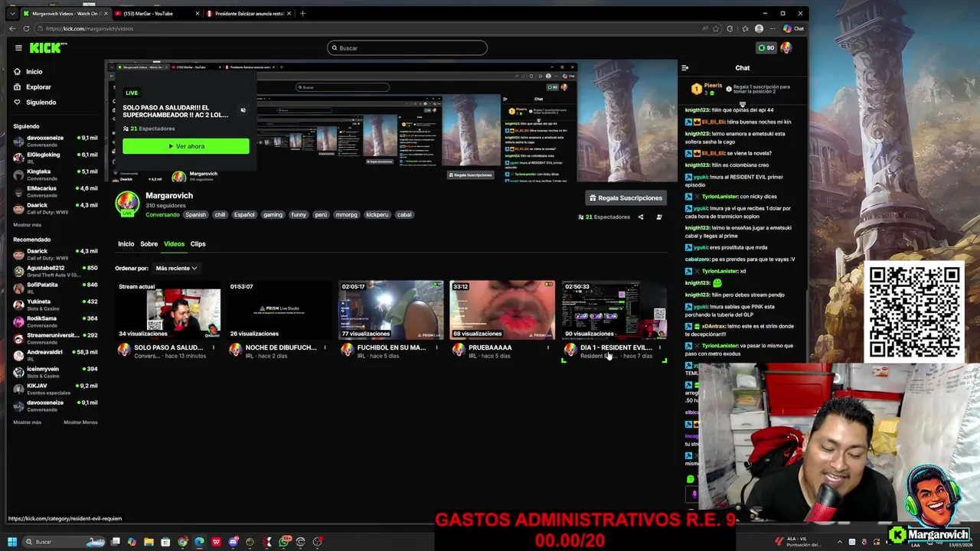Unmute the live preview sound icon
The height and width of the screenshot is (551, 980).
pos(243,110)
